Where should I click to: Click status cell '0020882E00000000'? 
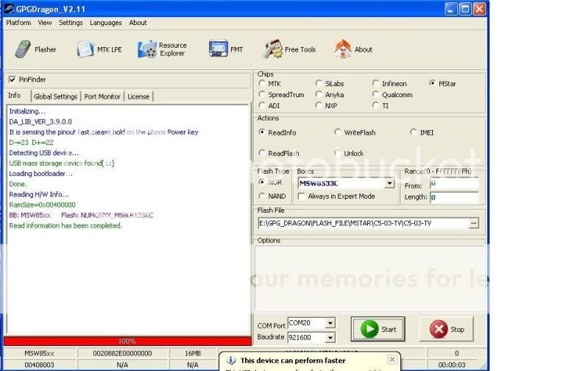click(123, 353)
